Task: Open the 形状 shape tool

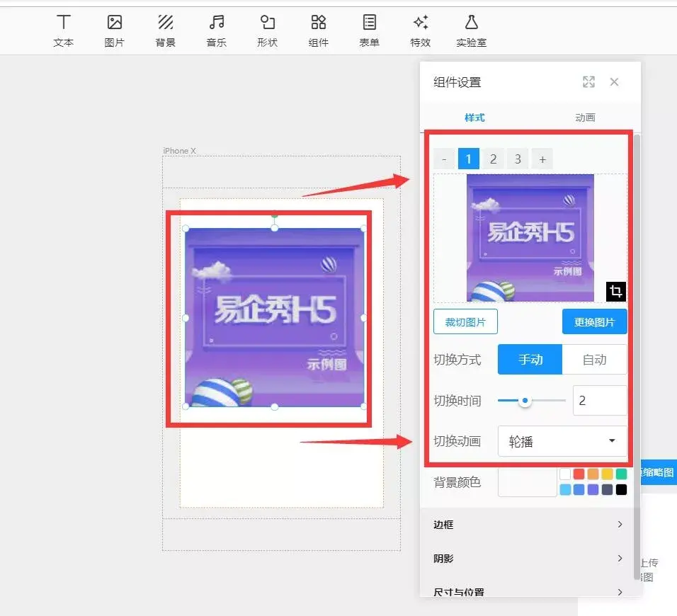Action: tap(267, 30)
